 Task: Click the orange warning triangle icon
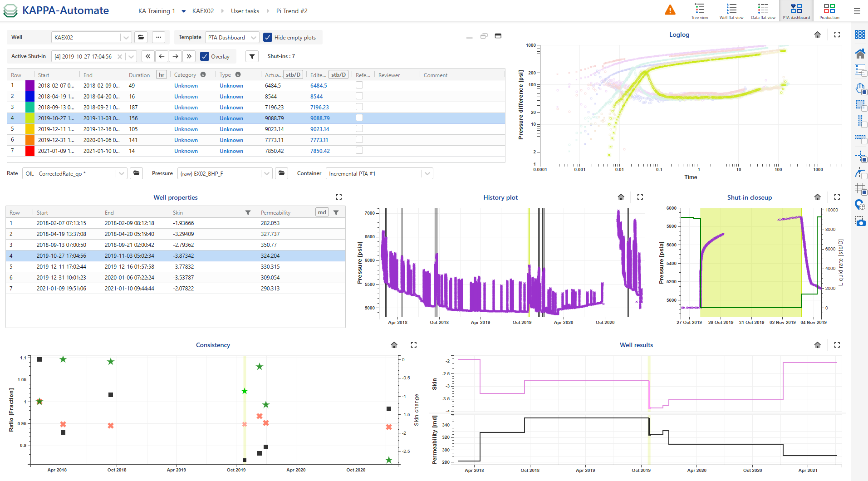[x=671, y=9]
